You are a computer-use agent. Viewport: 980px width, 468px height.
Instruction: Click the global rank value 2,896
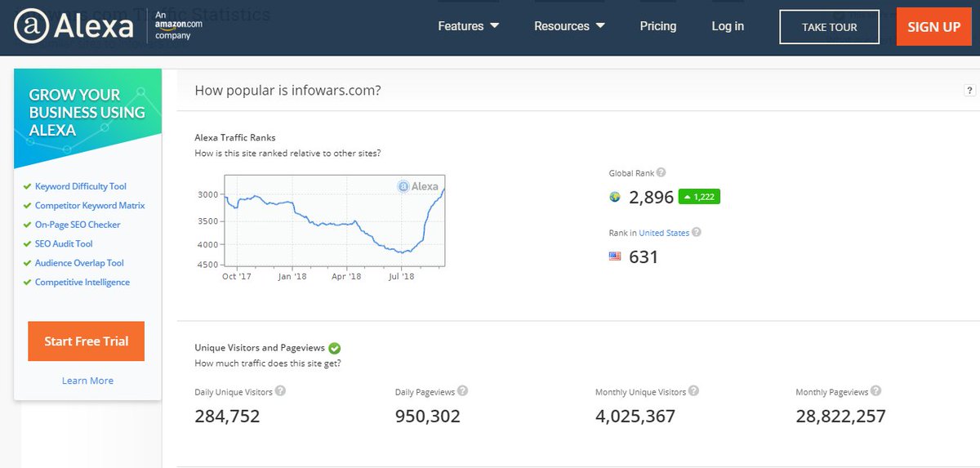(651, 197)
